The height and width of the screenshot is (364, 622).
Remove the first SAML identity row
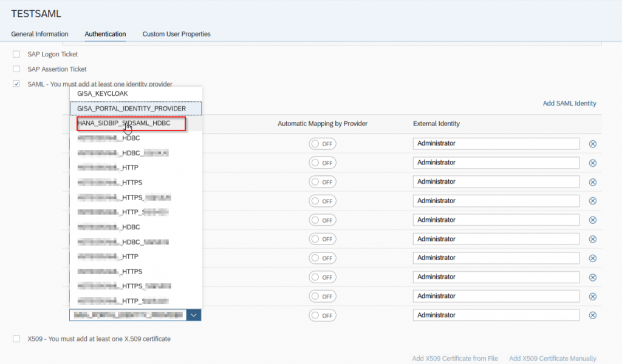(593, 144)
